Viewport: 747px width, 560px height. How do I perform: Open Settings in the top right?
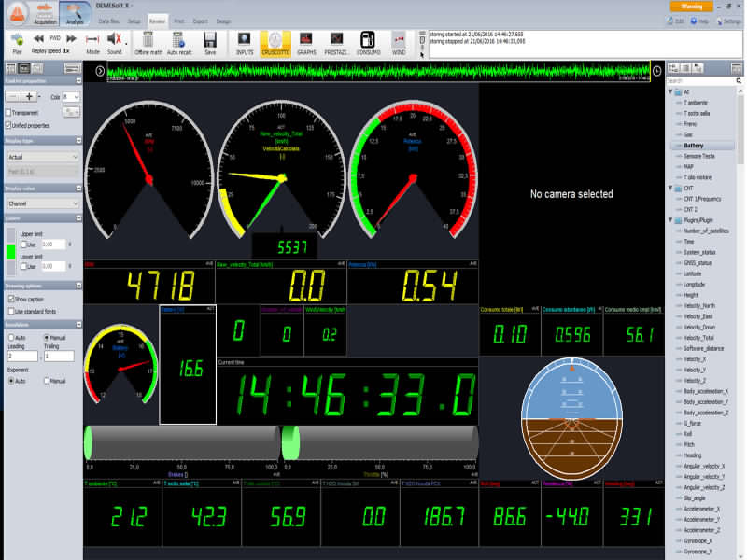(x=728, y=21)
